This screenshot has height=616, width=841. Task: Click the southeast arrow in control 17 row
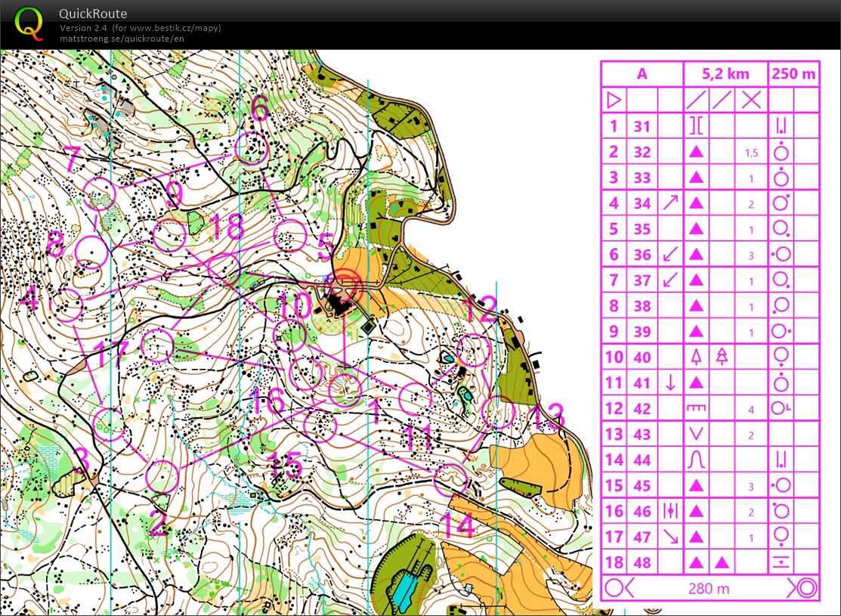coord(669,537)
